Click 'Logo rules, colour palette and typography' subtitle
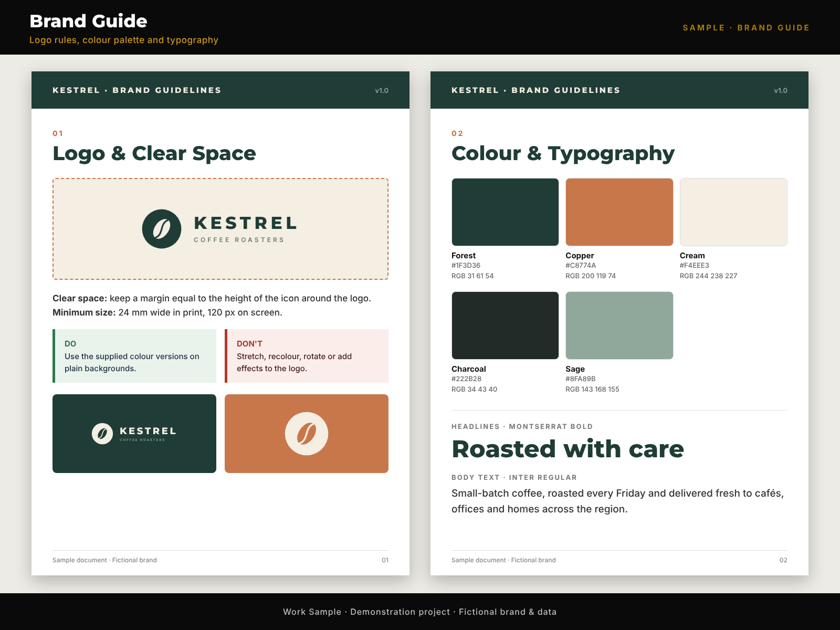 coord(124,40)
